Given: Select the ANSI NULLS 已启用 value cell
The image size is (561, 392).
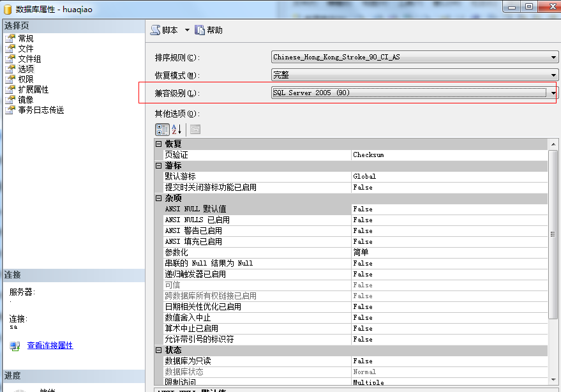Looking at the screenshot, I should click(x=449, y=220).
